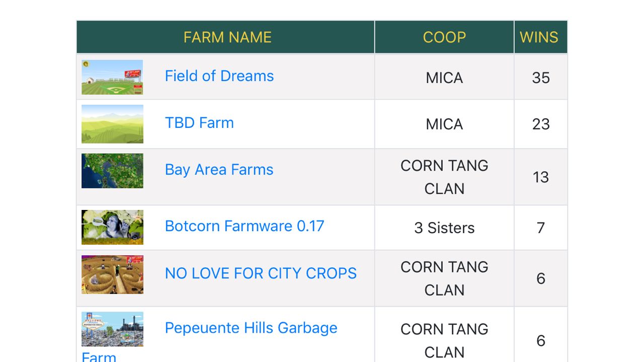Image resolution: width=644 pixels, height=362 pixels.
Task: Click the TBD Farm green hills thumbnail
Action: point(112,124)
